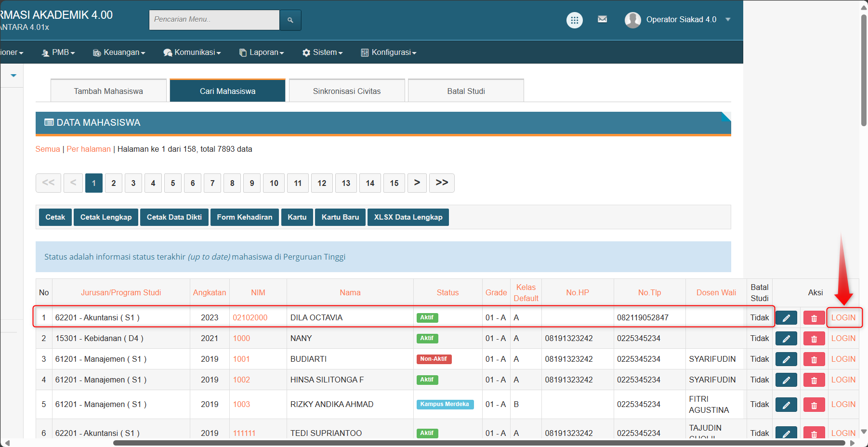Screen dimensions: 868x447
Task: Delete NANY record using trash icon
Action: (814, 339)
